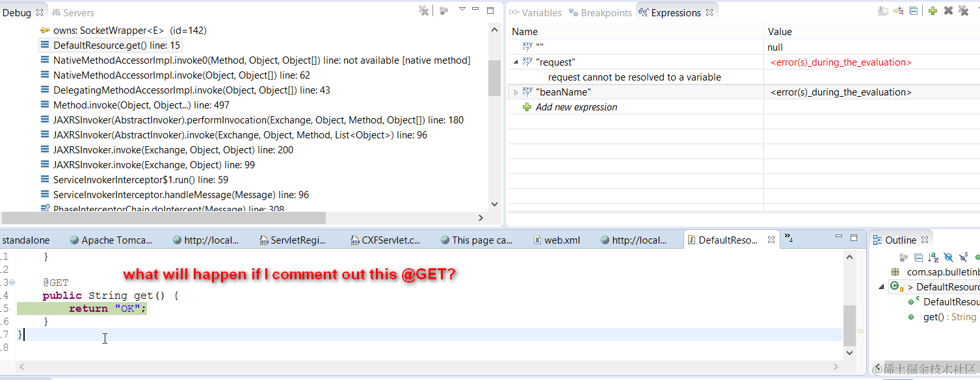Screen dimensions: 980x380
Task: Expand the request expression entry
Action: pyautogui.click(x=514, y=62)
